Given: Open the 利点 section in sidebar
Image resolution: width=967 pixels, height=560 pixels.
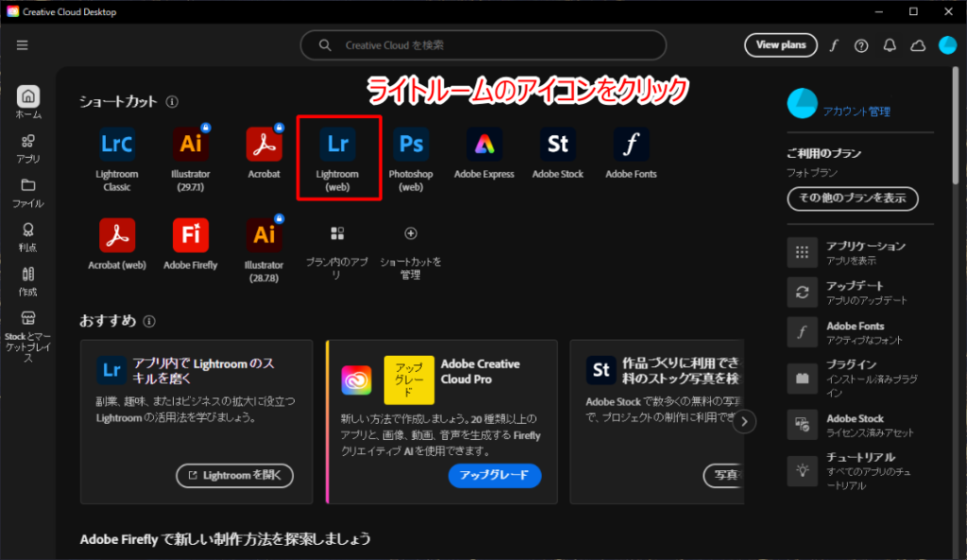Looking at the screenshot, I should [27, 237].
